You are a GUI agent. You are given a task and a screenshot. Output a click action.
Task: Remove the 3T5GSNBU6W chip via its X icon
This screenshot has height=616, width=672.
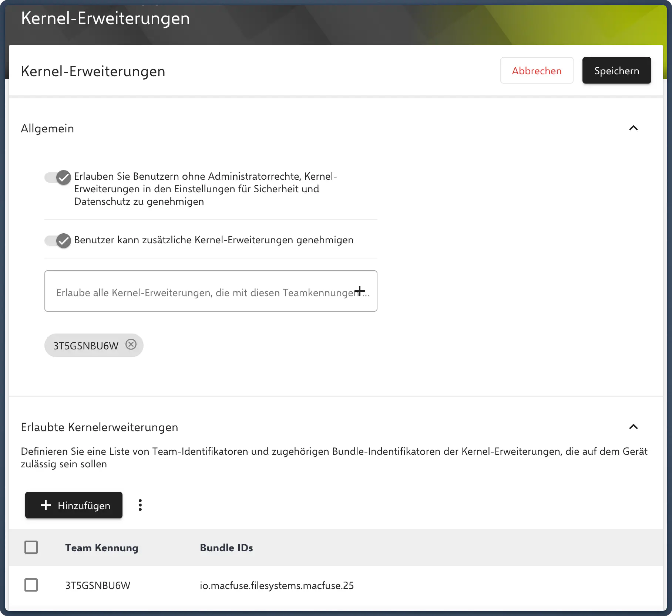pyautogui.click(x=131, y=345)
